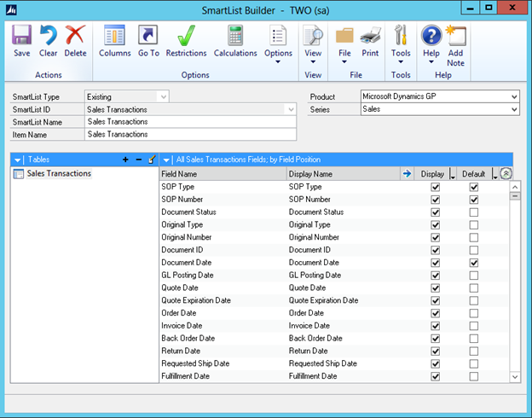Open the Default column dropdown marker
This screenshot has height=418, width=532.
pos(494,174)
